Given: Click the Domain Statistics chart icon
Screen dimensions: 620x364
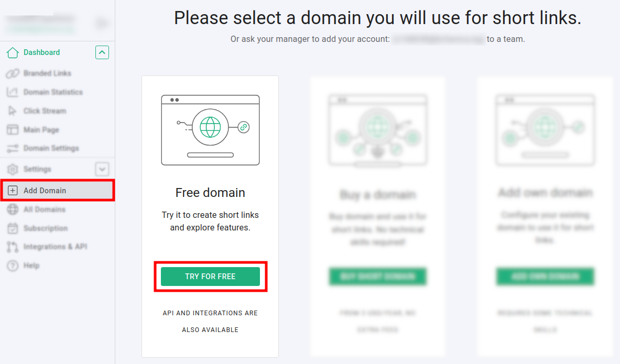Looking at the screenshot, I should click(13, 92).
